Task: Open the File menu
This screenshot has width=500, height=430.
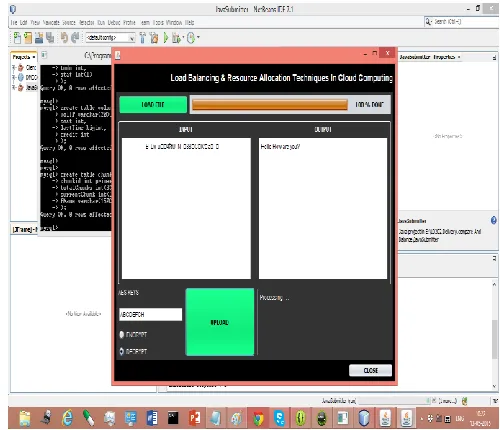Action: pos(14,22)
